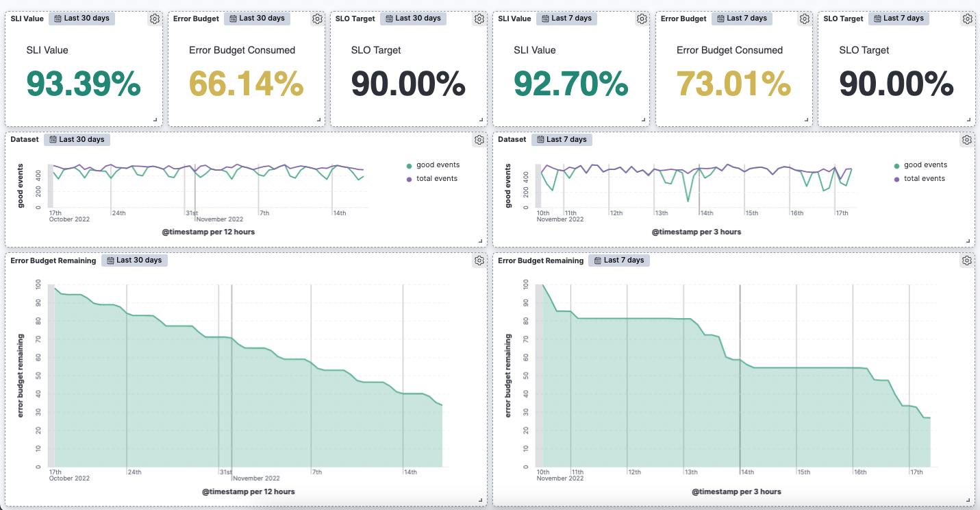The height and width of the screenshot is (510, 980).
Task: Open Last 7 days range on Error Budget Remaining
Action: click(x=620, y=260)
